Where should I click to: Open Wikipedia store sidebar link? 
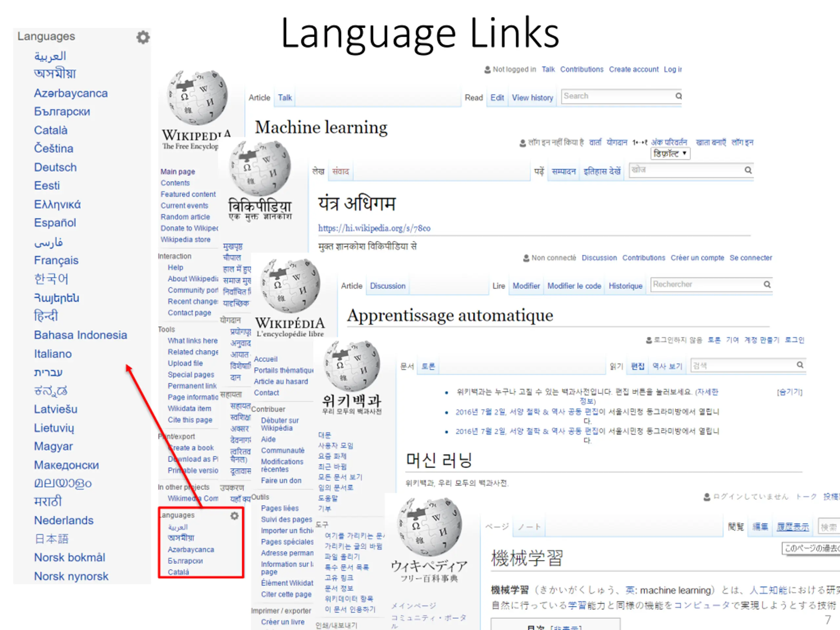point(185,240)
